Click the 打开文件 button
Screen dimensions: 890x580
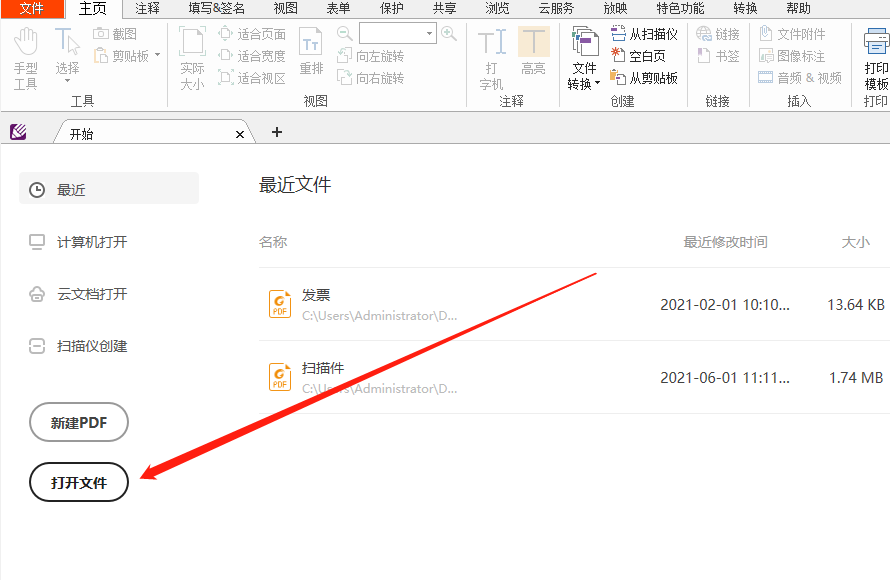(x=78, y=481)
